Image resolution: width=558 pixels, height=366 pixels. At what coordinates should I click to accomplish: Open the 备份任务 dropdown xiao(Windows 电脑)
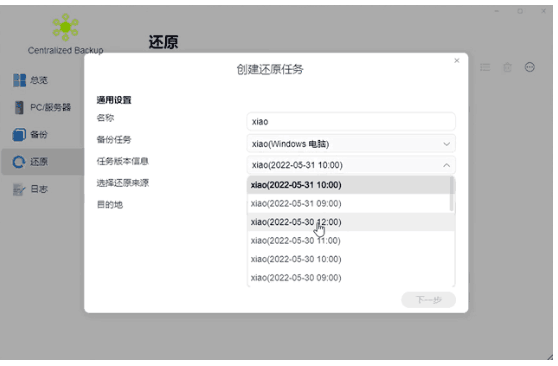(x=351, y=144)
